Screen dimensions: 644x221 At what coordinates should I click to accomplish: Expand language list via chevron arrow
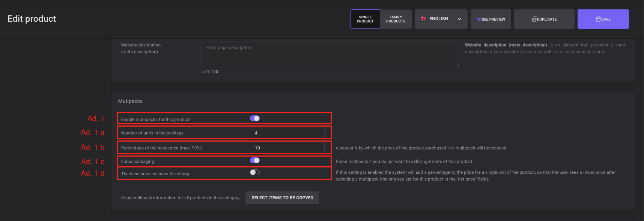[x=459, y=19]
